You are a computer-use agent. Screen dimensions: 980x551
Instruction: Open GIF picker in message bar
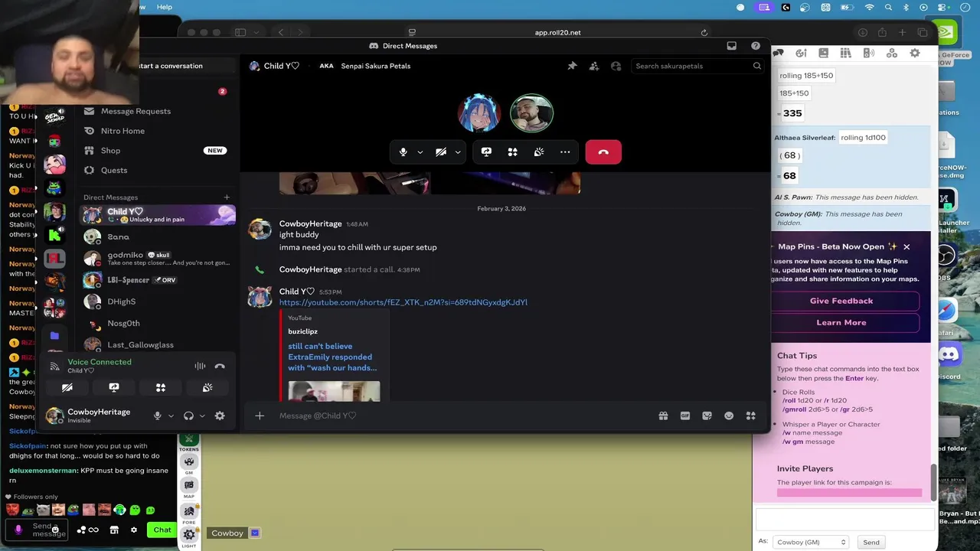click(685, 416)
